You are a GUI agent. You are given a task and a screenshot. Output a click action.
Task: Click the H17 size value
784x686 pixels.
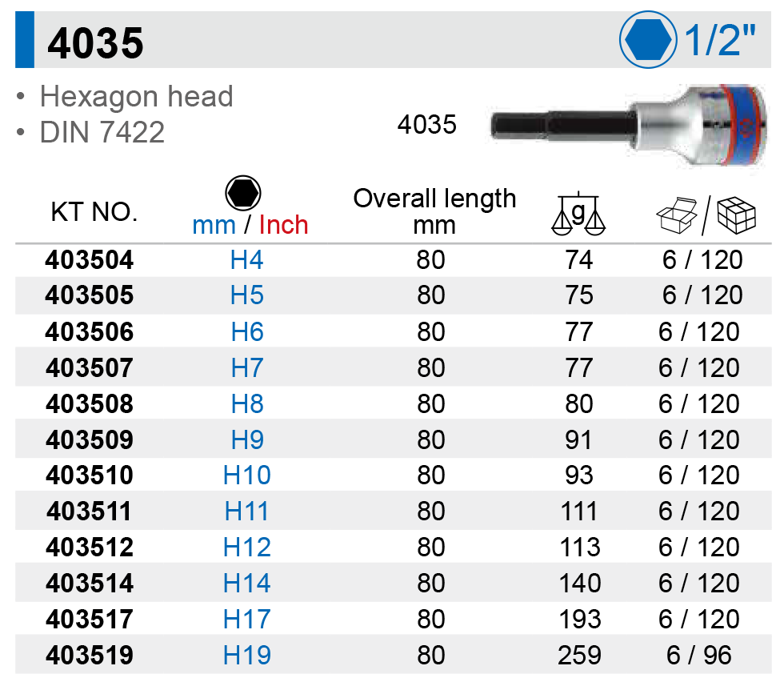coord(247,620)
